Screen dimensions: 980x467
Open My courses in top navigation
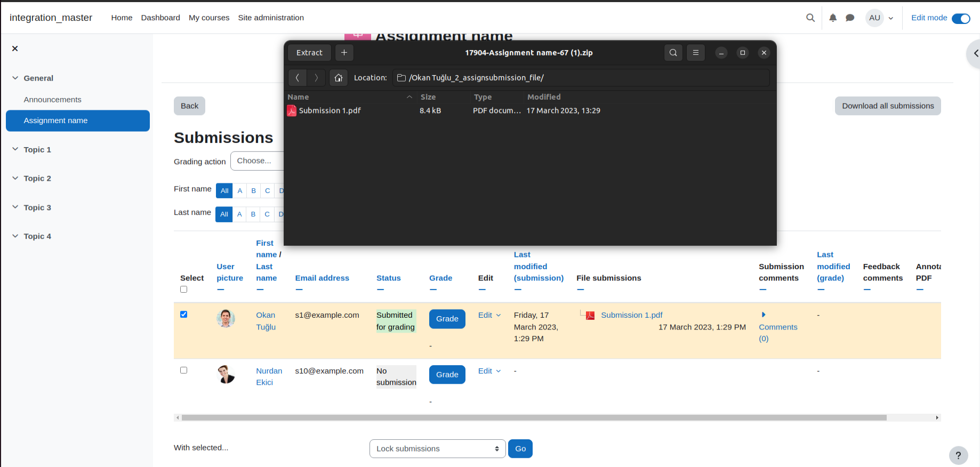click(209, 18)
